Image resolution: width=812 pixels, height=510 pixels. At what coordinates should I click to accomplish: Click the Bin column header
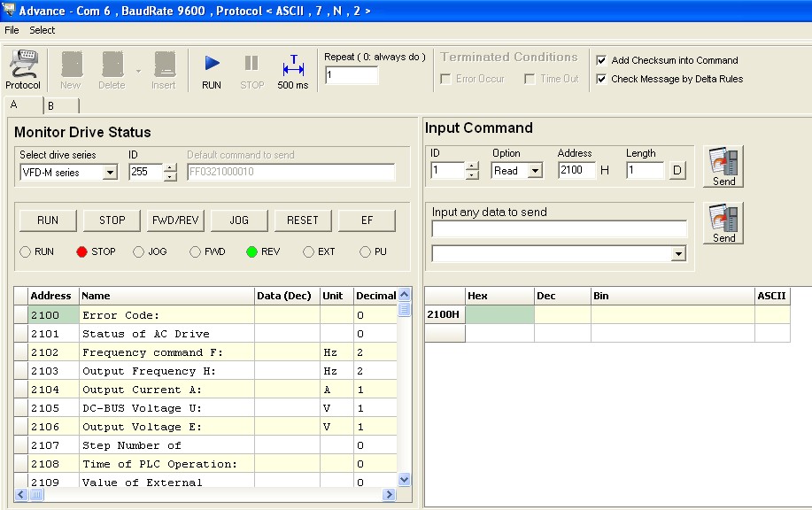(672, 296)
